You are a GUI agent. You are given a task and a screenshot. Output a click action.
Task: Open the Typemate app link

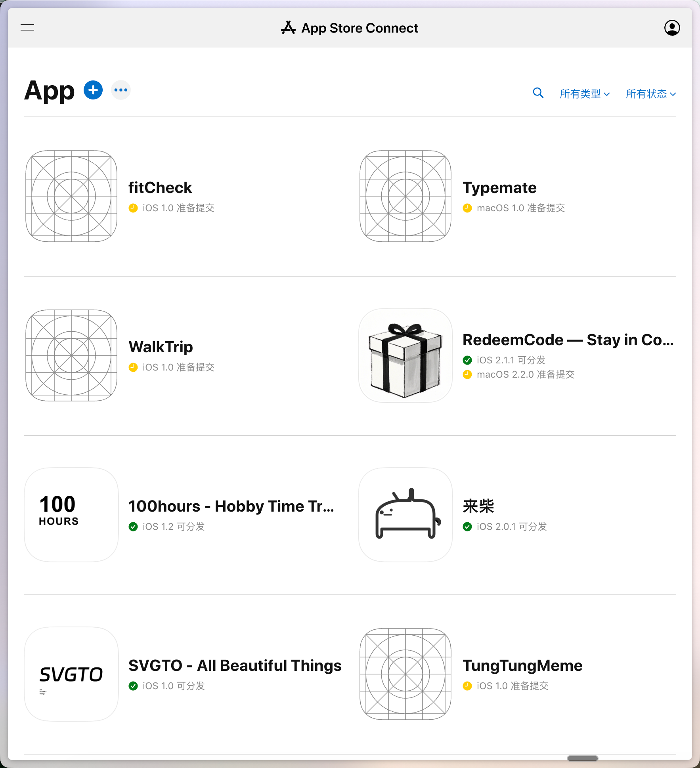point(499,188)
